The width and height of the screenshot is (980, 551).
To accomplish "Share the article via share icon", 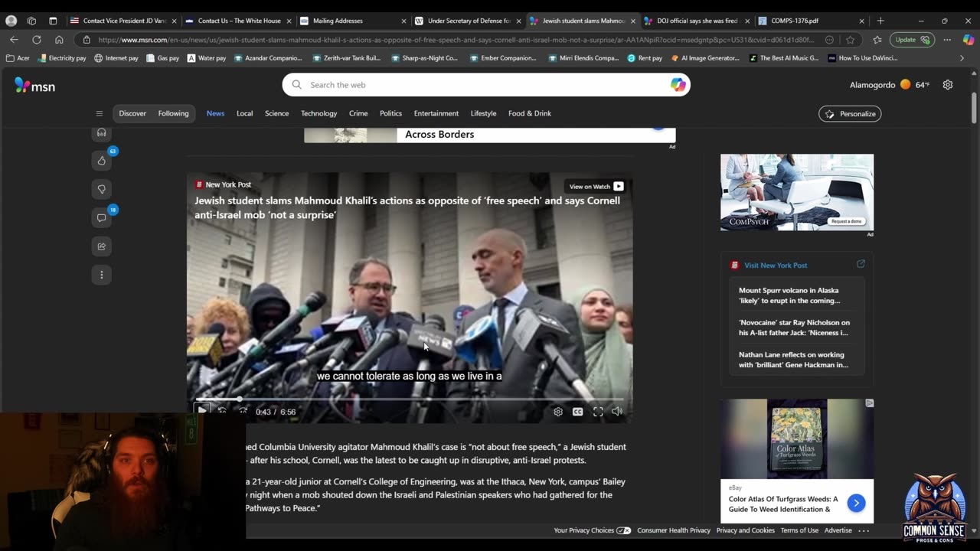I will click(x=101, y=246).
